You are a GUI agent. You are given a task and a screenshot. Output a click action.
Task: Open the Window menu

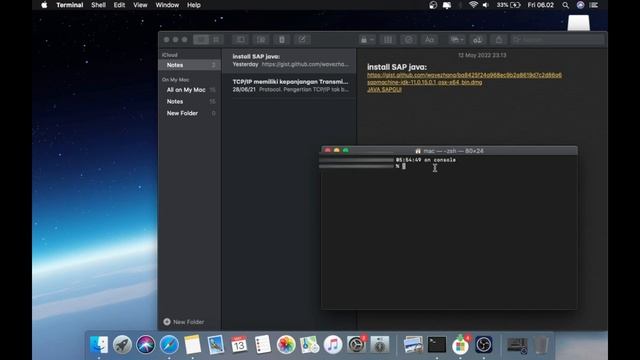167,5
